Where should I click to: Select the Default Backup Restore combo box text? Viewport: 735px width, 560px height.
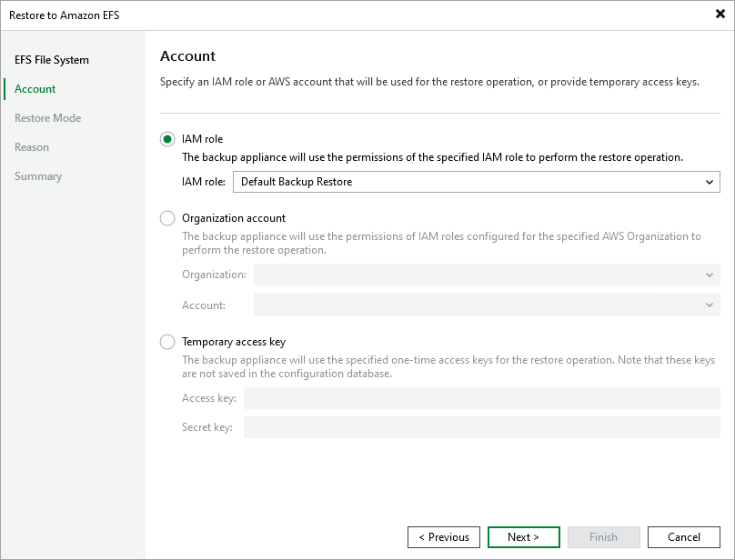409,182
